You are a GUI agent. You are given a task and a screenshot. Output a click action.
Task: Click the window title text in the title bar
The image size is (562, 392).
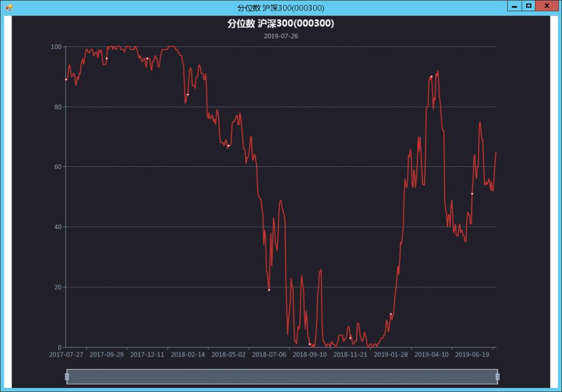[280, 8]
